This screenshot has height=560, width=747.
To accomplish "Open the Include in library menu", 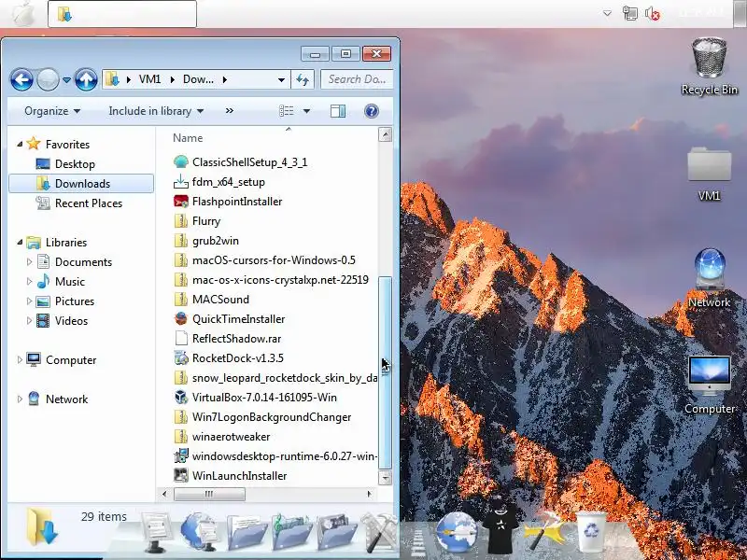I will [156, 111].
